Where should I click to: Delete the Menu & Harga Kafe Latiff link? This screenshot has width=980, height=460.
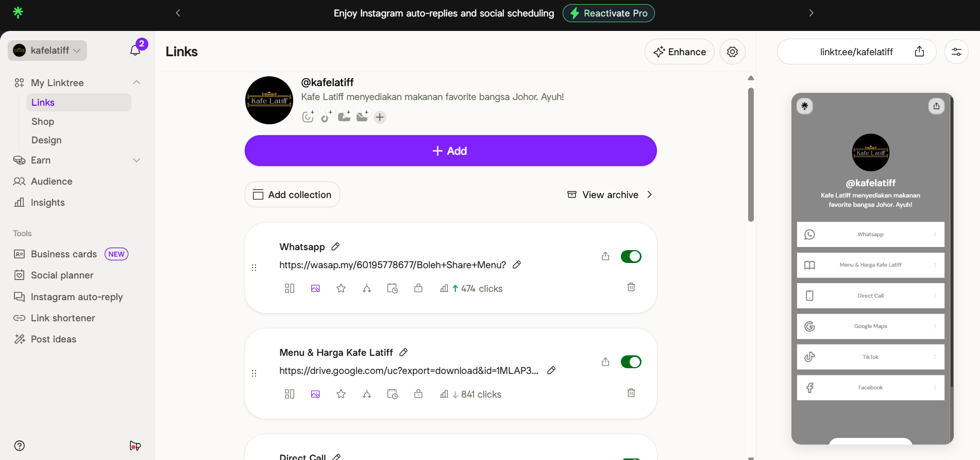click(631, 392)
